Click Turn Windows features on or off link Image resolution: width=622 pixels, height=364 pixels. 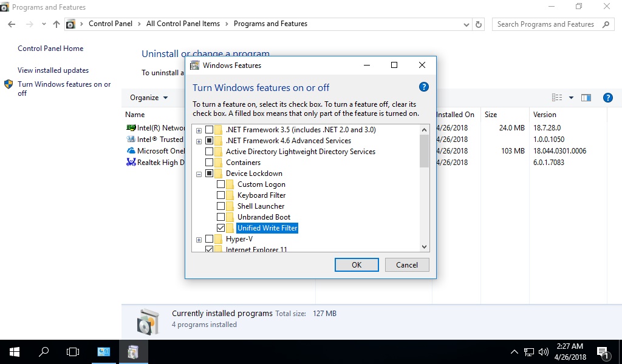click(x=64, y=89)
